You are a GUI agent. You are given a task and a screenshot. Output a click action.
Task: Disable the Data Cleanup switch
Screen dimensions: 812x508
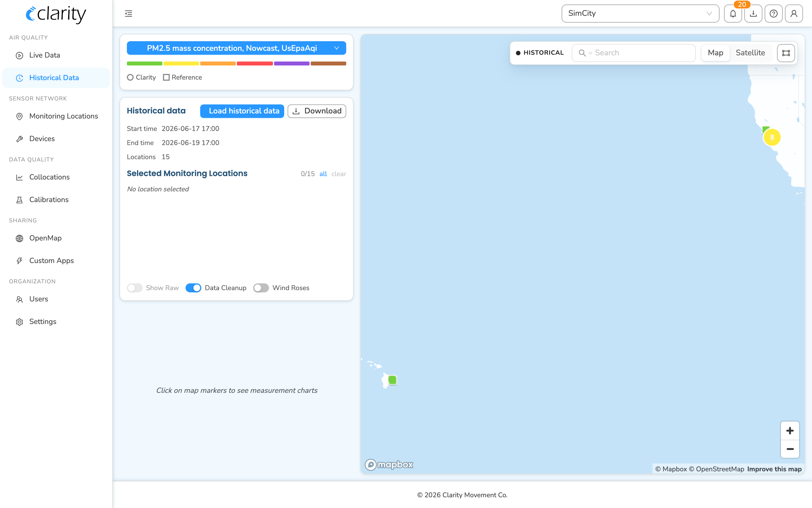[193, 288]
